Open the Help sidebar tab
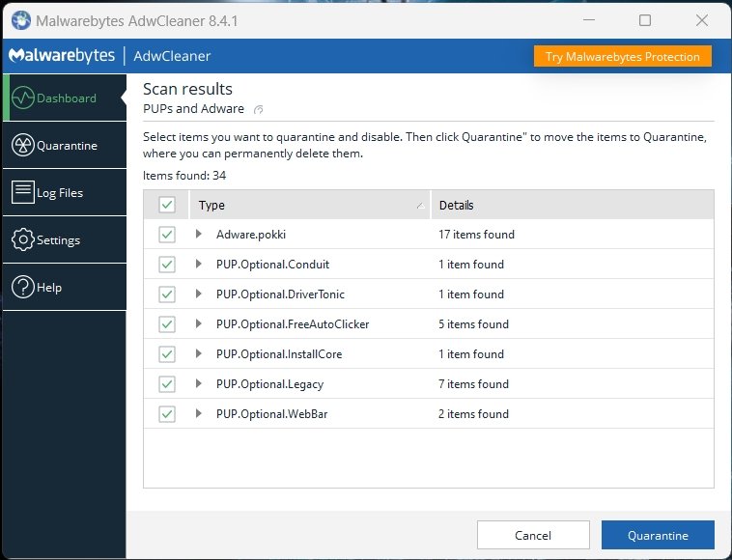Viewport: 732px width, 560px height. pyautogui.click(x=65, y=287)
